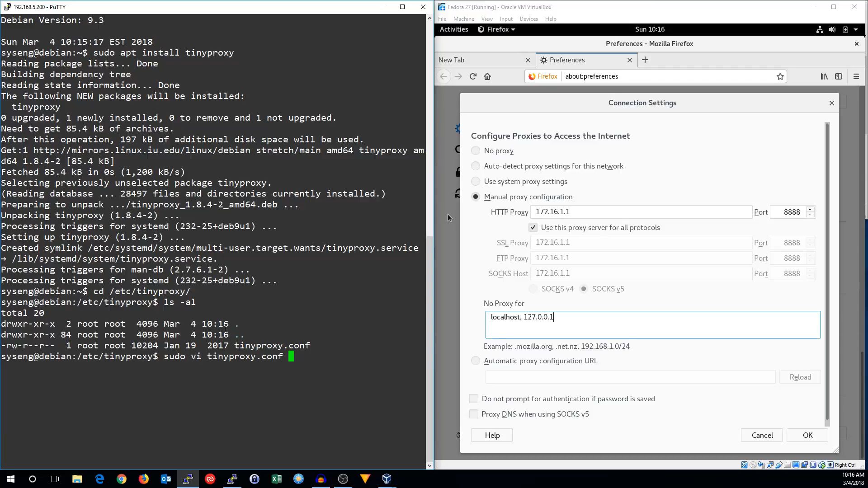
Task: Open Windows Start menu
Action: 11,479
